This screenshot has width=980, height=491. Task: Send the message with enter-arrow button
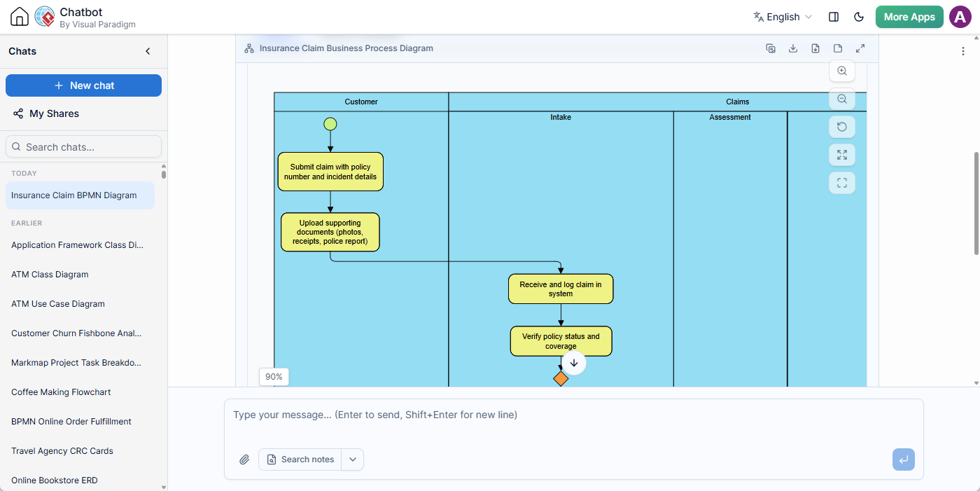pos(904,459)
